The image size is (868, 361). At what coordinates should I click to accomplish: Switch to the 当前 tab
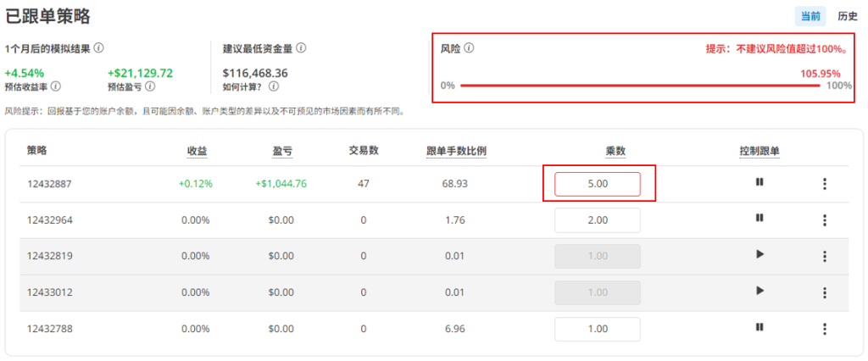(x=810, y=16)
